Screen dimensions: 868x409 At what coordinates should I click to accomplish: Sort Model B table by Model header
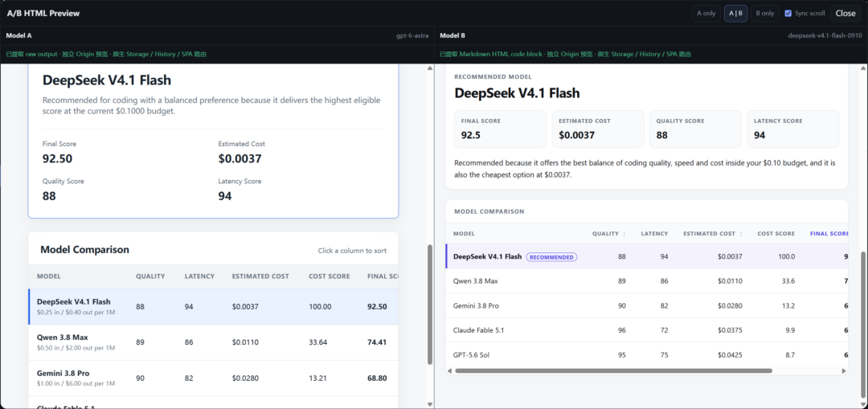(464, 234)
